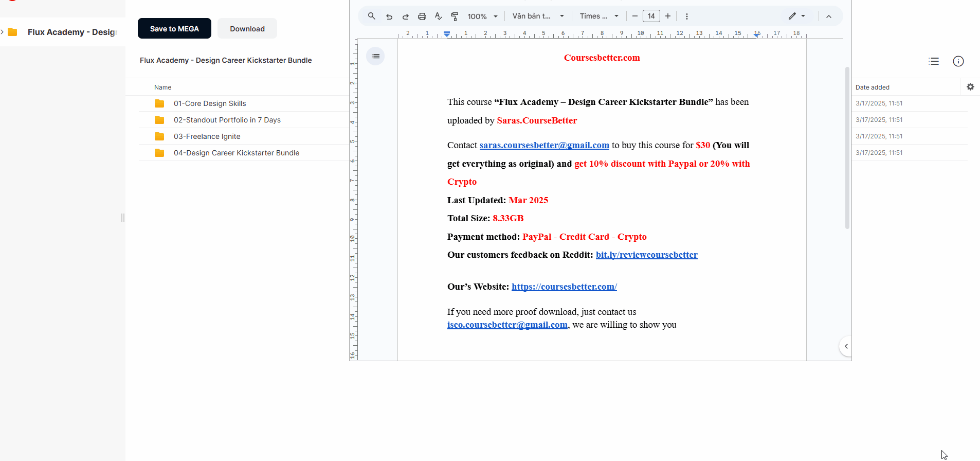Switch MEGA file list view mode

click(934, 61)
